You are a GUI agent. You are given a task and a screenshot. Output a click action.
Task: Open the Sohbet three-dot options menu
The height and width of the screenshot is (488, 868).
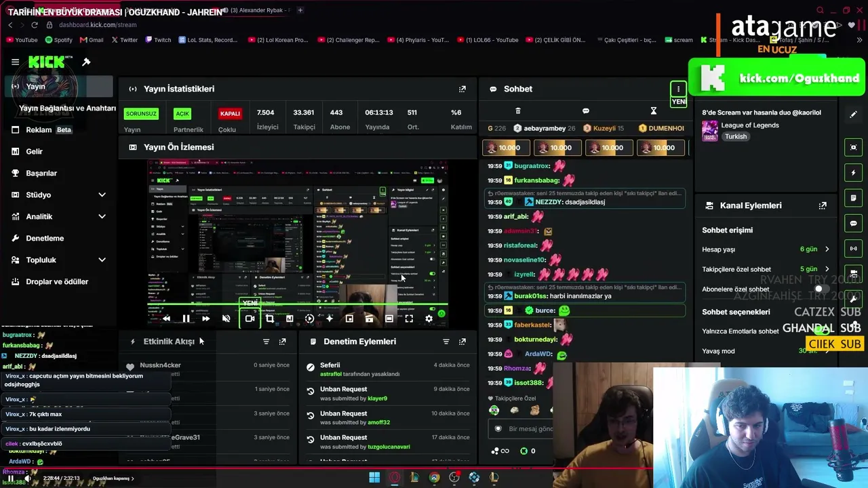coord(678,89)
